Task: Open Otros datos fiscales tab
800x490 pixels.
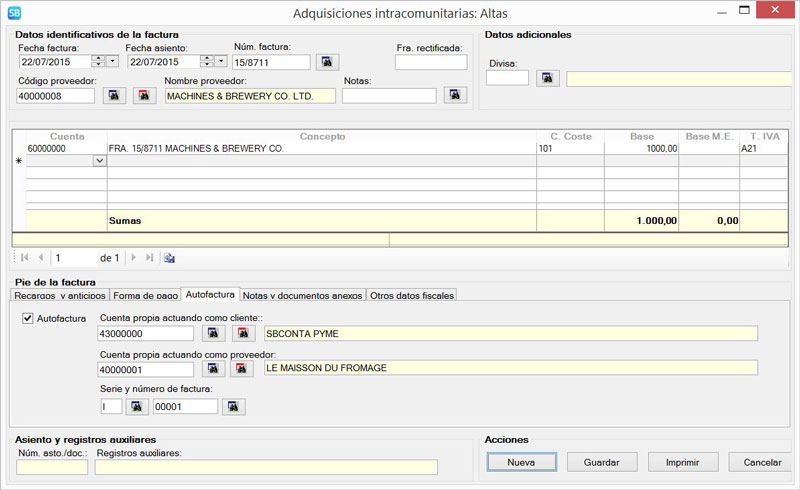Action: (x=412, y=295)
